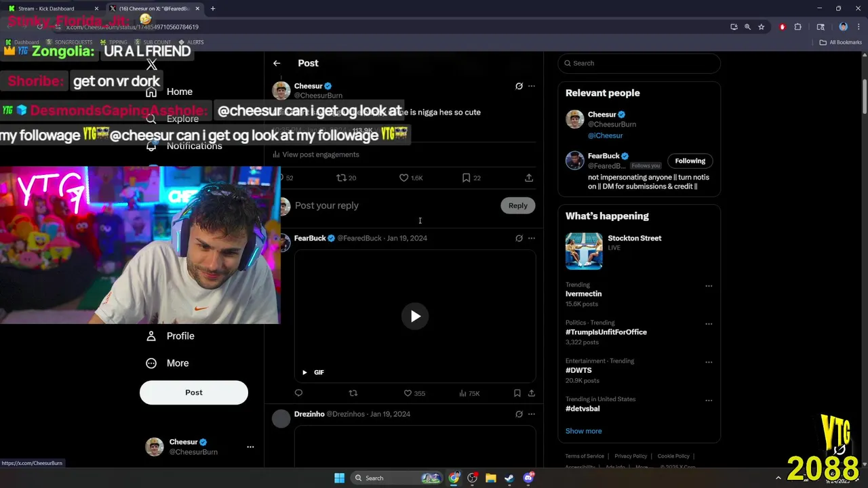
Task: Click the Windows taskbar Search box
Action: click(x=397, y=478)
